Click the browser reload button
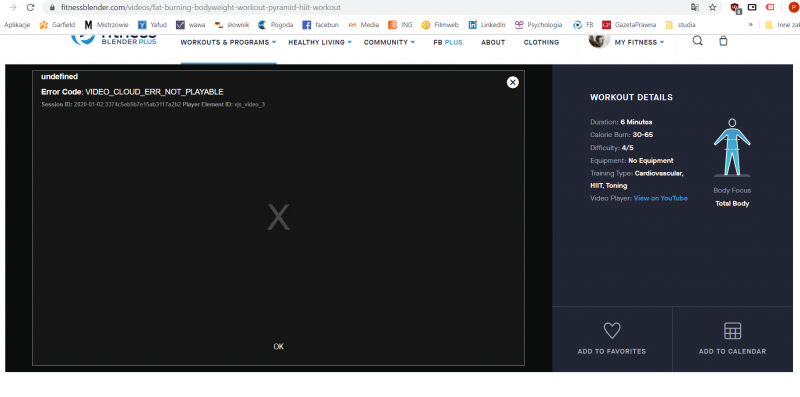800x397 pixels. coord(30,8)
